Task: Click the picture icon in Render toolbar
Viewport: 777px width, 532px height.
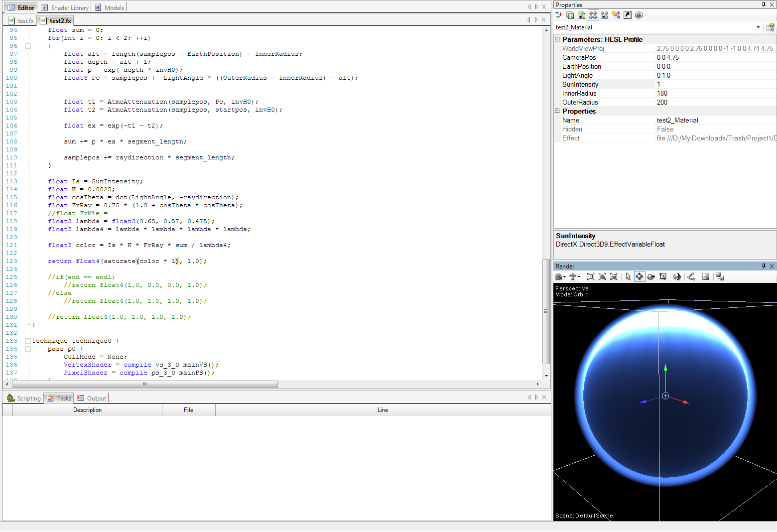Action: pyautogui.click(x=706, y=277)
